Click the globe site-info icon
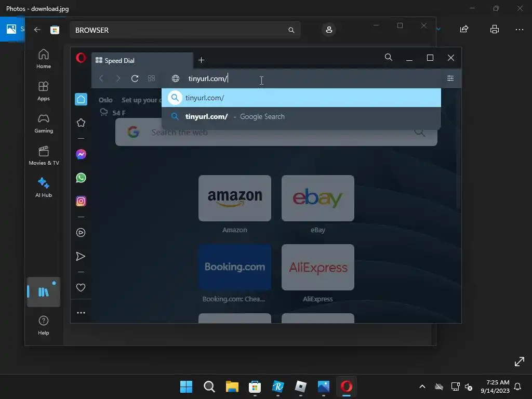 (x=176, y=78)
